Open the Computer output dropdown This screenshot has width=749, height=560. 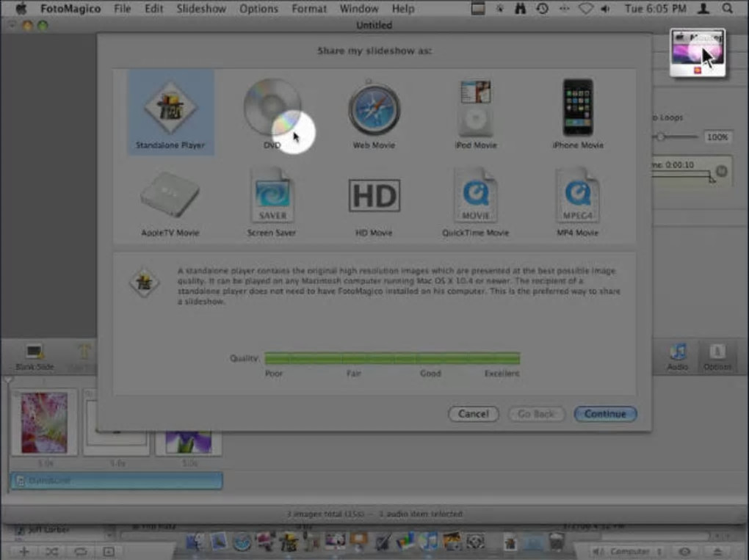point(629,551)
